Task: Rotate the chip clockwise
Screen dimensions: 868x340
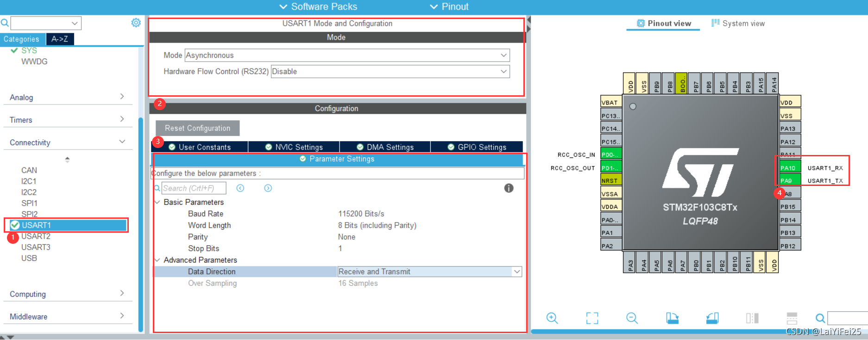Action: point(672,318)
